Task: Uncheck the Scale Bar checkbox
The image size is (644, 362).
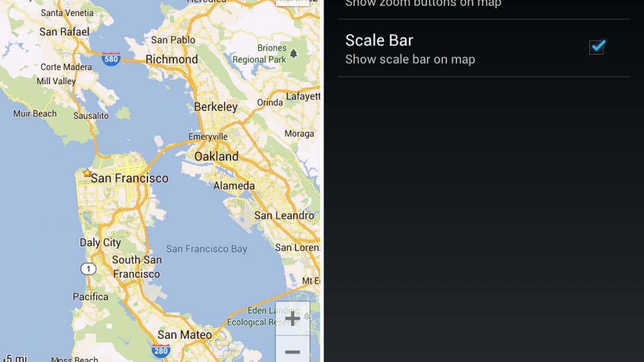Action: pyautogui.click(x=597, y=47)
